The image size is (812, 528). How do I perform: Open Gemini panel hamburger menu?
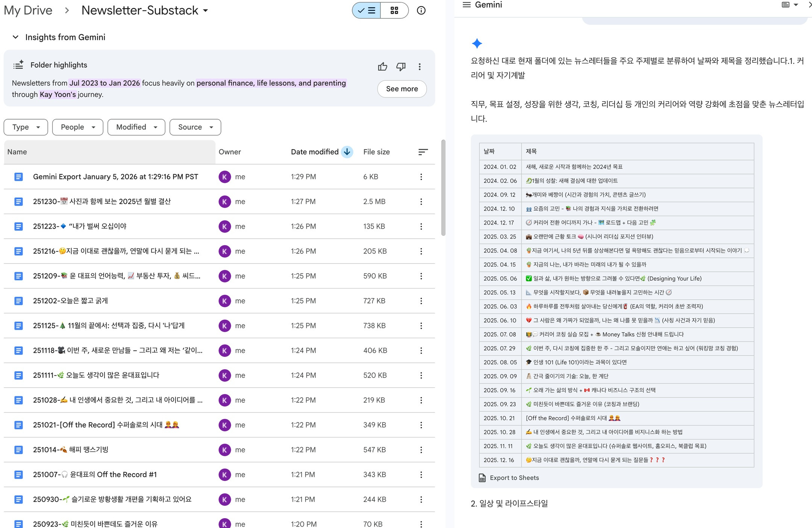[467, 5]
